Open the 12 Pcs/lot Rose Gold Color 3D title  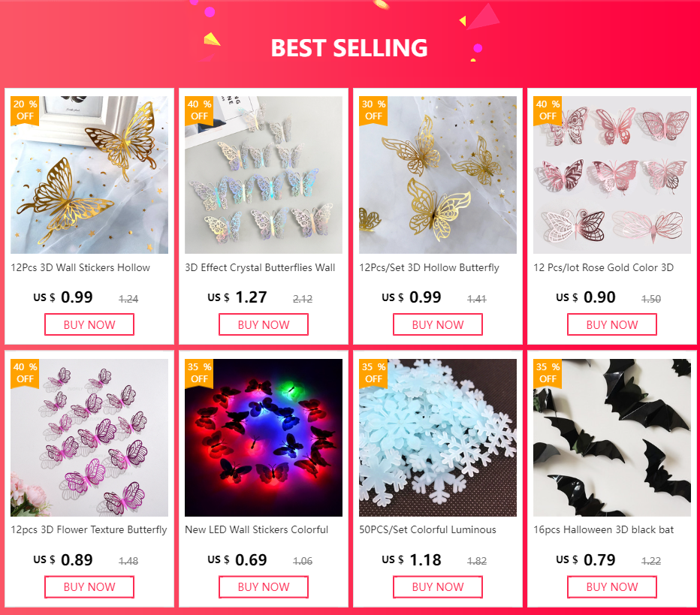[x=604, y=268]
